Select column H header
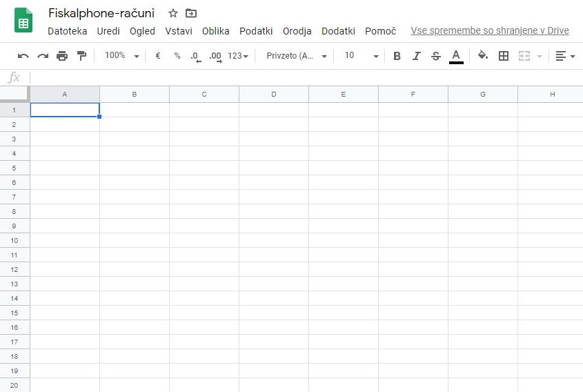 point(551,94)
